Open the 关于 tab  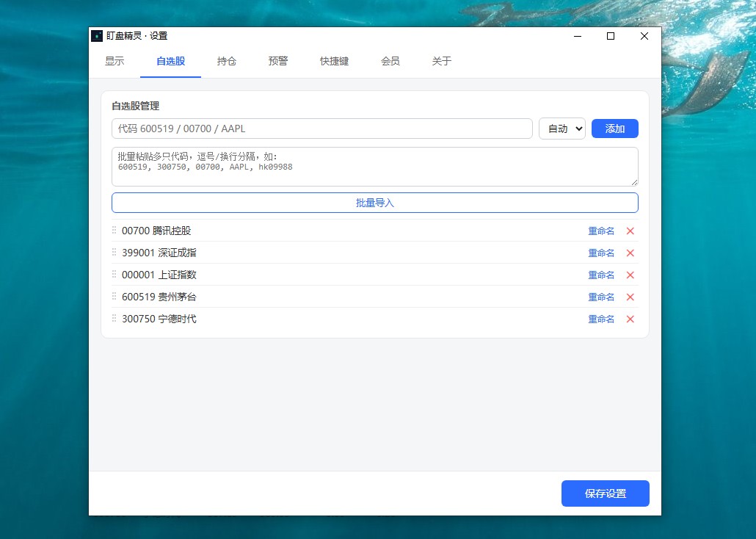point(442,61)
